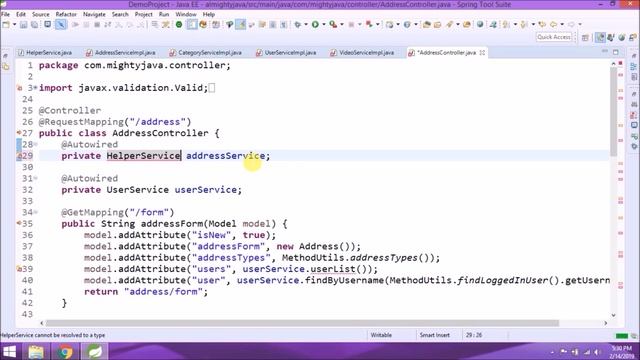Click the error marker on line 29
The image size is (640, 360).
click(19, 156)
